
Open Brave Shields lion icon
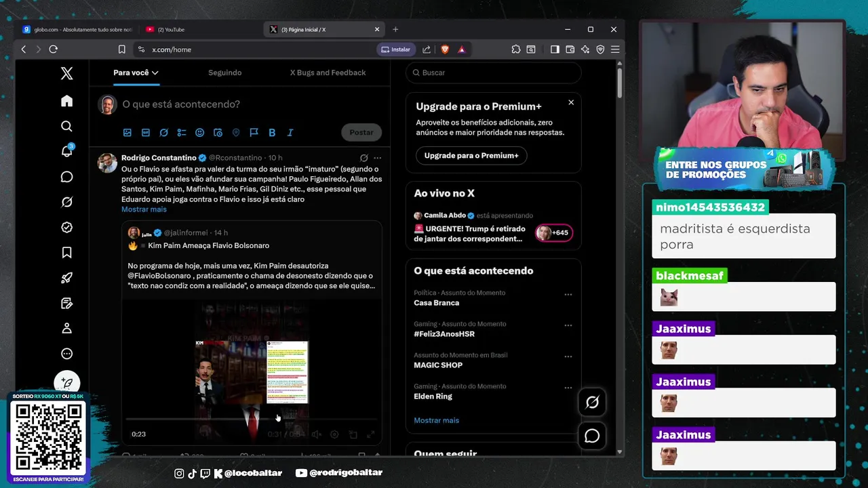coord(446,49)
